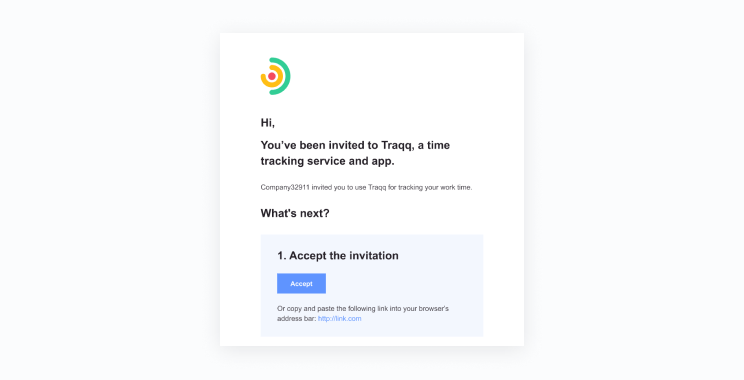Click the word "invitation" in the step heading
This screenshot has height=380, width=744.
[x=373, y=256]
